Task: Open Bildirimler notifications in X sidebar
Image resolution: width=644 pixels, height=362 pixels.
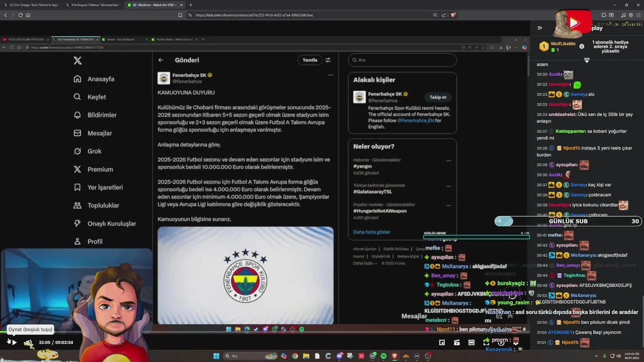Action: click(x=95, y=115)
